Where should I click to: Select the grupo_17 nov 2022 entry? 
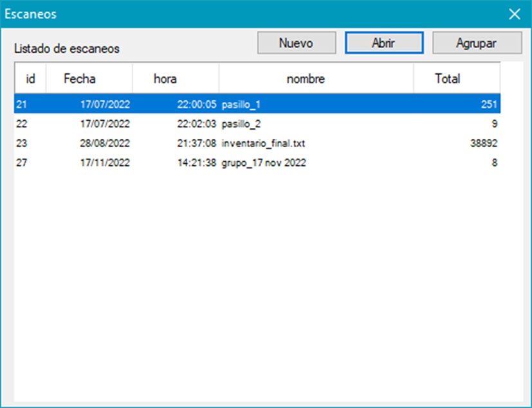tap(264, 163)
